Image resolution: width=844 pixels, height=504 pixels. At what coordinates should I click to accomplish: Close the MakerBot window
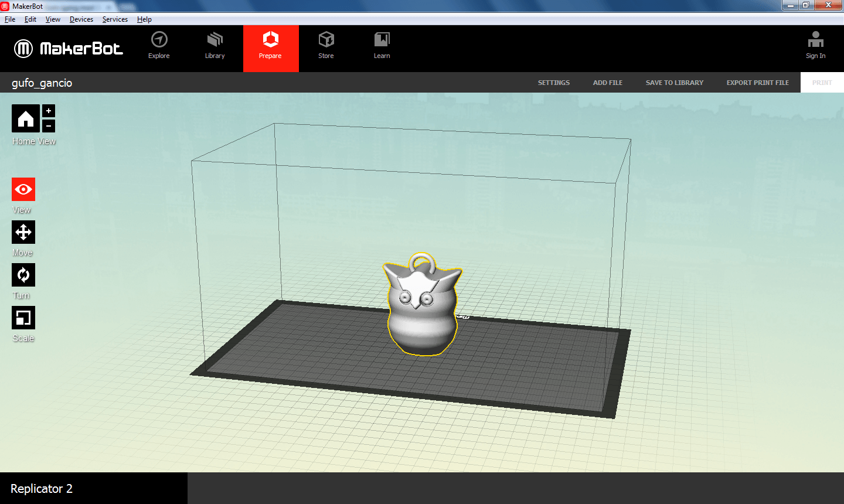click(x=829, y=5)
